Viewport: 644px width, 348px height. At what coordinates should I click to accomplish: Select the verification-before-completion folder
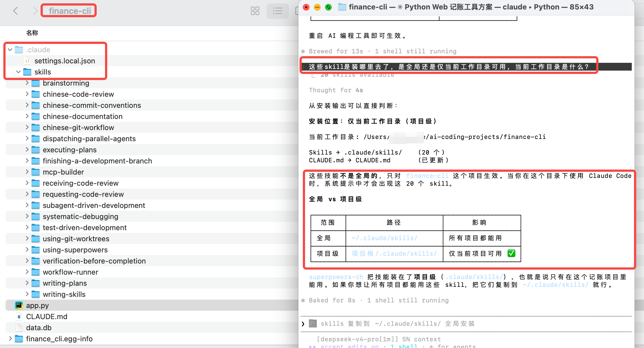tap(94, 261)
